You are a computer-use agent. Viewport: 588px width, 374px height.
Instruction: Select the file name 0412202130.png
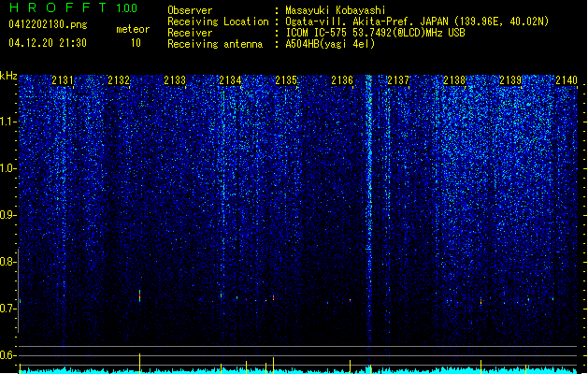[48, 25]
